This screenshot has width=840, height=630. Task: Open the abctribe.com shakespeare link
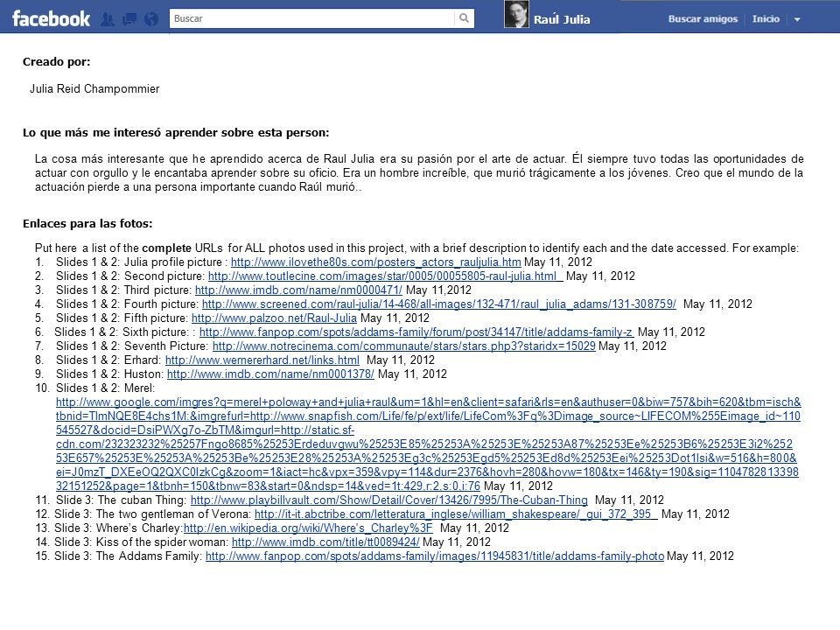tap(456, 514)
